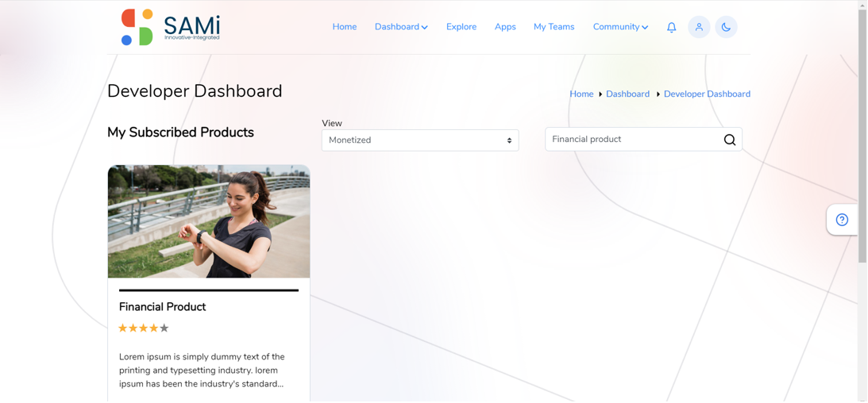Click Home breadcrumb link
Screen dimensions: 868x403
coord(581,94)
